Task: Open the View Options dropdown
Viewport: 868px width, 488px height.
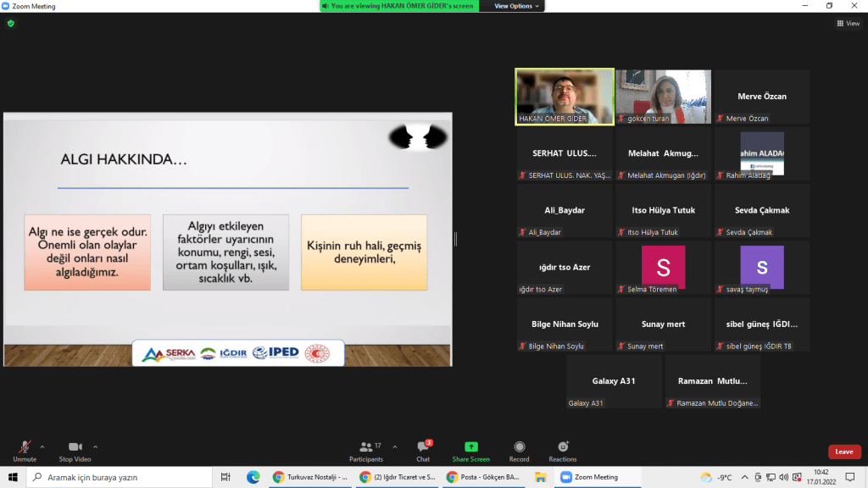Action: pos(514,6)
